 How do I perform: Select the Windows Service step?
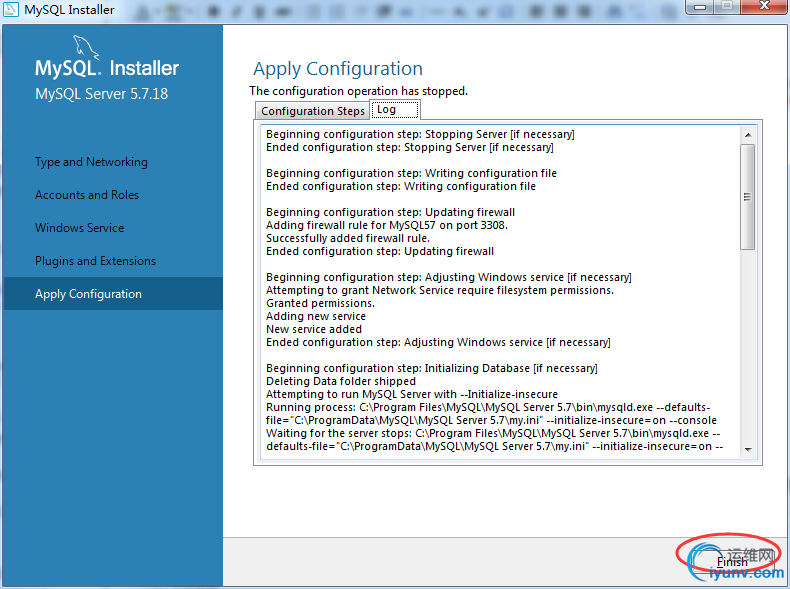pos(79,228)
